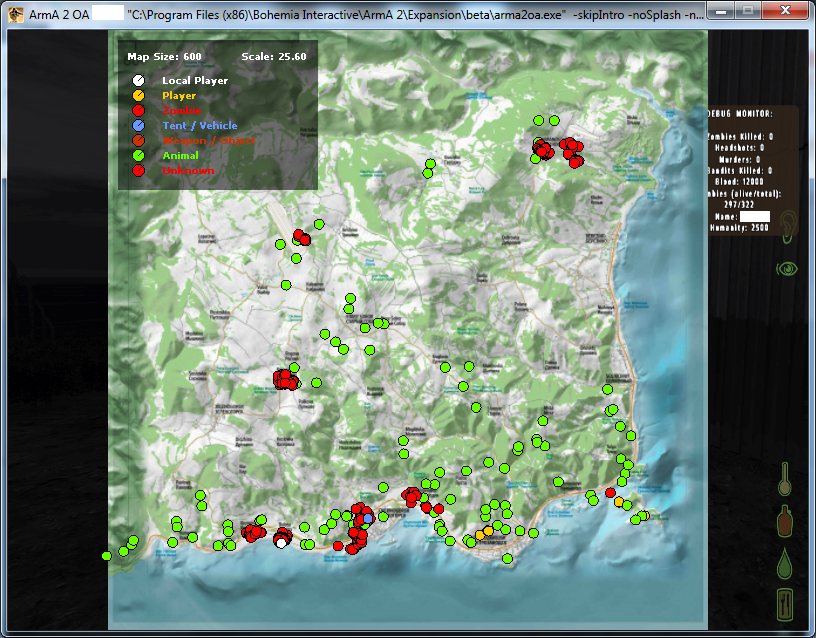The height and width of the screenshot is (638, 816).
Task: Click the ear noise indicator HUD icon
Action: [788, 227]
